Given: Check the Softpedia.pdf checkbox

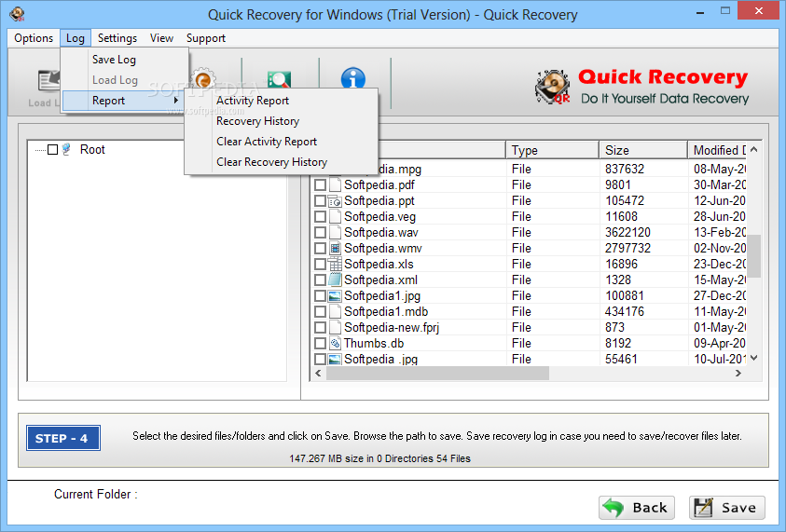Looking at the screenshot, I should 320,184.
